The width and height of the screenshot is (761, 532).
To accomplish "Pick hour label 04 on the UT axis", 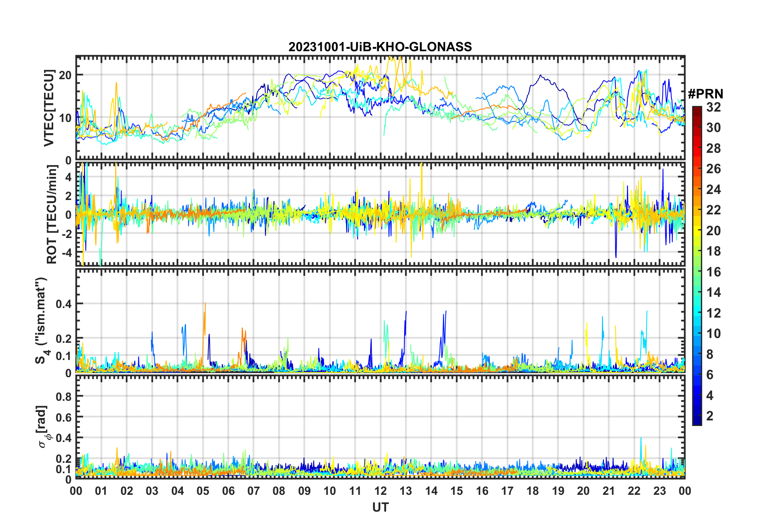I will [x=178, y=491].
